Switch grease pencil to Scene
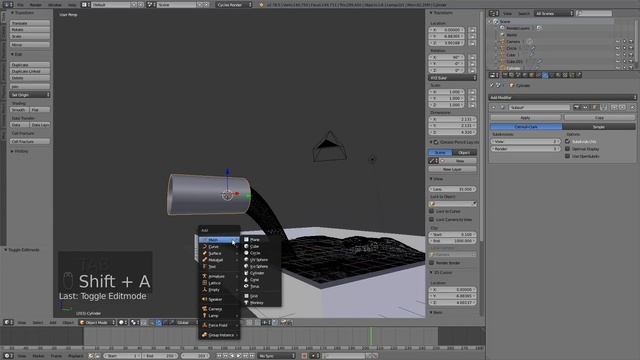The width and height of the screenshot is (640, 360). tap(440, 152)
